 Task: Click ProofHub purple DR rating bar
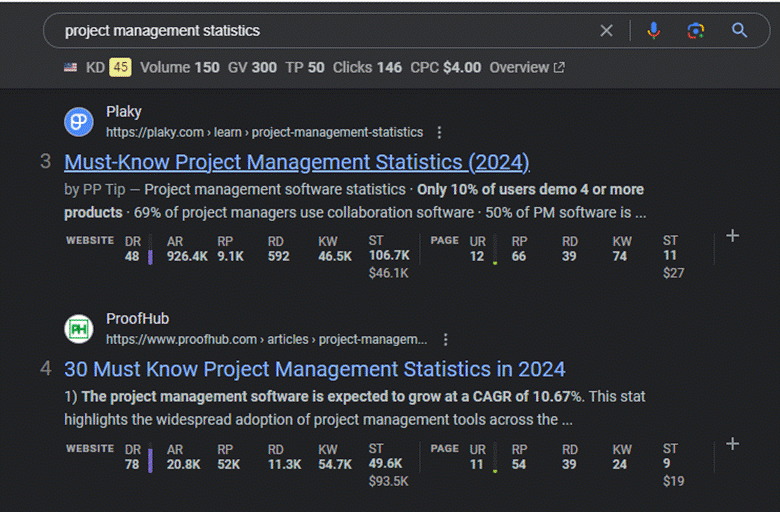click(150, 460)
